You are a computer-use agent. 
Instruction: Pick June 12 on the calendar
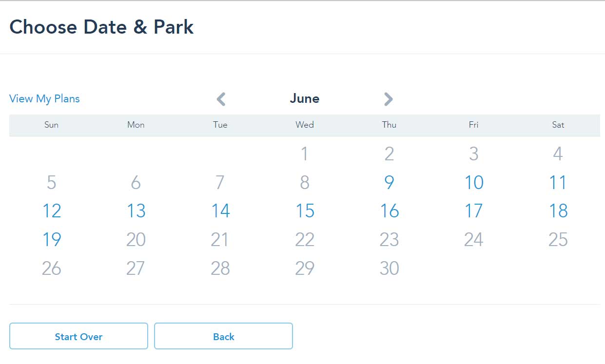point(52,211)
